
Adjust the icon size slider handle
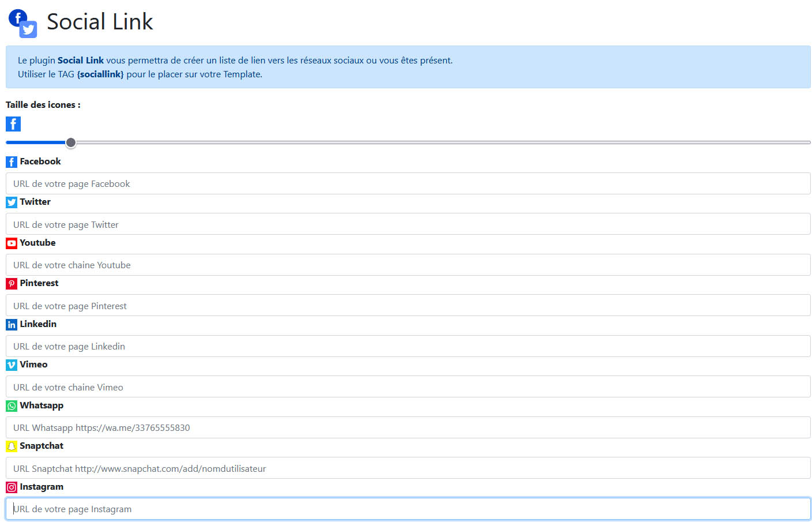pyautogui.click(x=71, y=142)
